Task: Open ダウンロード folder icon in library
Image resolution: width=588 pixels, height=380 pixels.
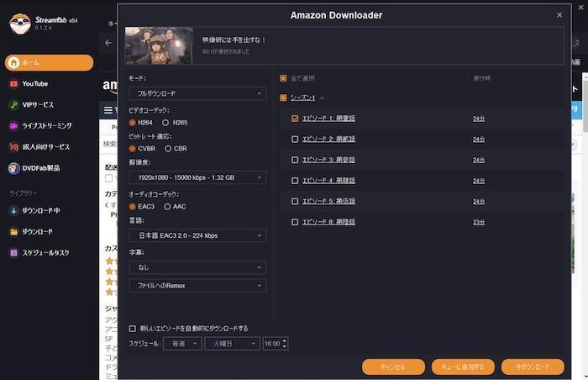Action: pos(13,232)
